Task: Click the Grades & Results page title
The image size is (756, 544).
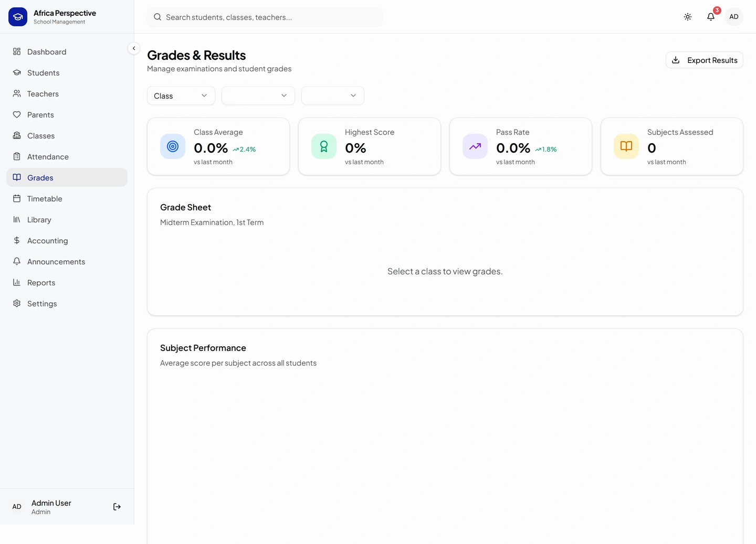Action: click(x=196, y=55)
